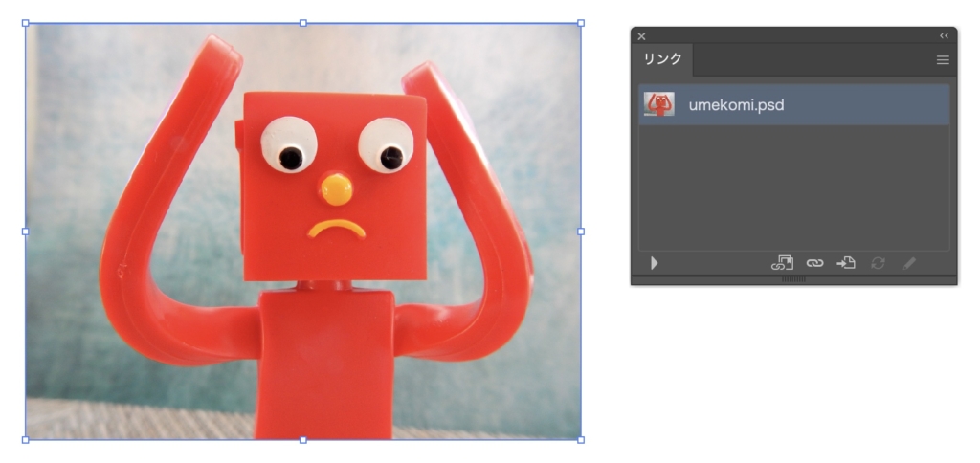Click the middle-left selection handle of image

pos(26,231)
